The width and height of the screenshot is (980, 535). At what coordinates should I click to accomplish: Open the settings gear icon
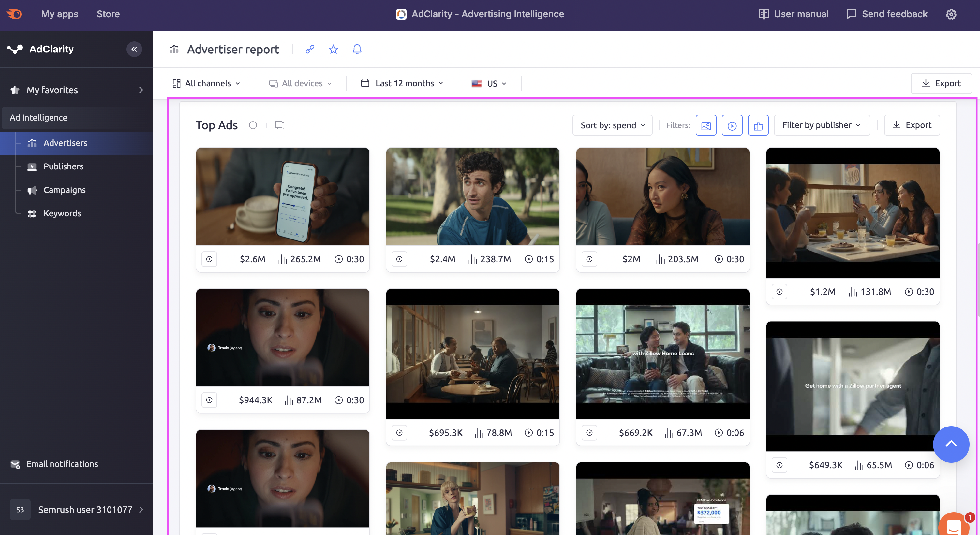[951, 14]
